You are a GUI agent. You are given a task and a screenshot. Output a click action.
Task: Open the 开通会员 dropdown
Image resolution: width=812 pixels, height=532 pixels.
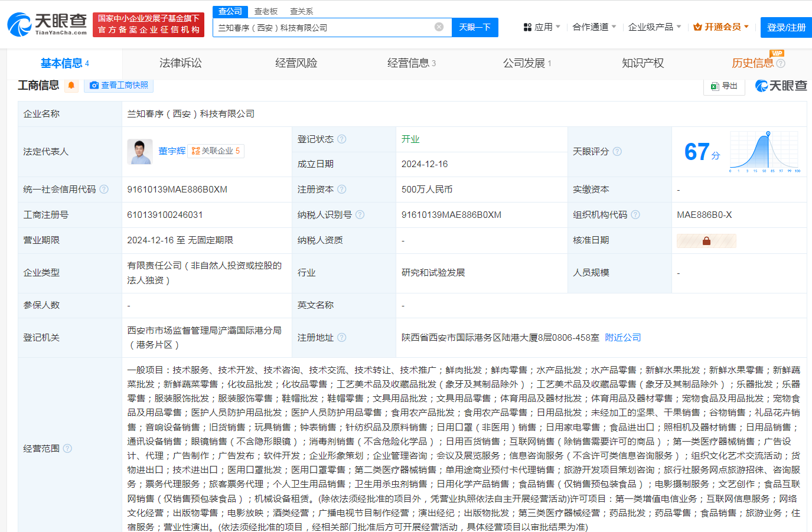721,27
